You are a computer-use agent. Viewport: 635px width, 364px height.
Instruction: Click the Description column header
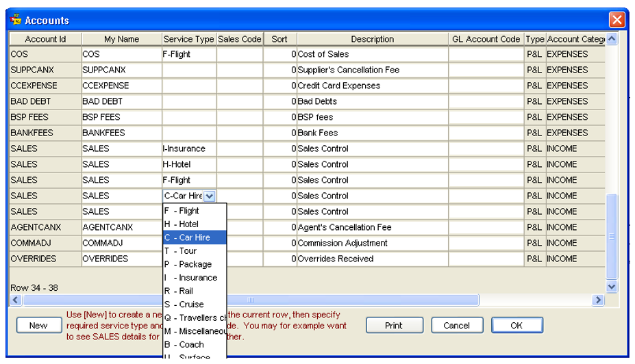pyautogui.click(x=373, y=39)
